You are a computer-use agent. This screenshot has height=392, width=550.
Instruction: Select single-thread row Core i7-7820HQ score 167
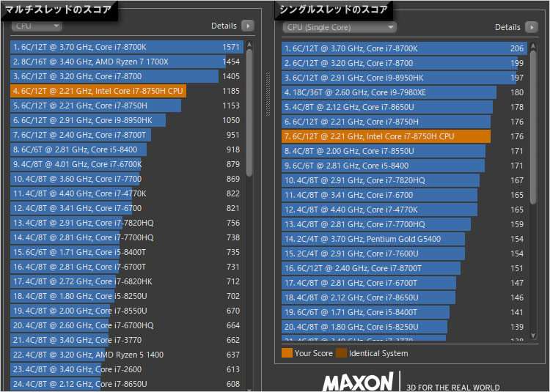pos(404,180)
